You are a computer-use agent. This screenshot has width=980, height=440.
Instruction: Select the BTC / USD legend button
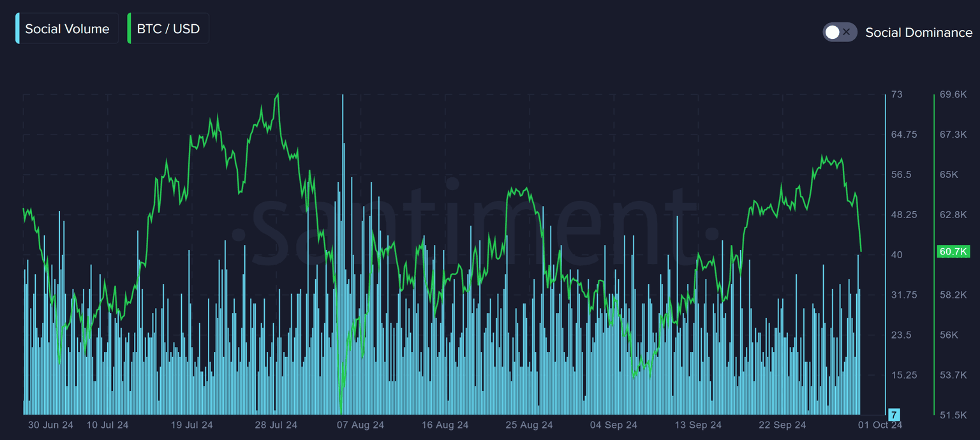tap(168, 29)
